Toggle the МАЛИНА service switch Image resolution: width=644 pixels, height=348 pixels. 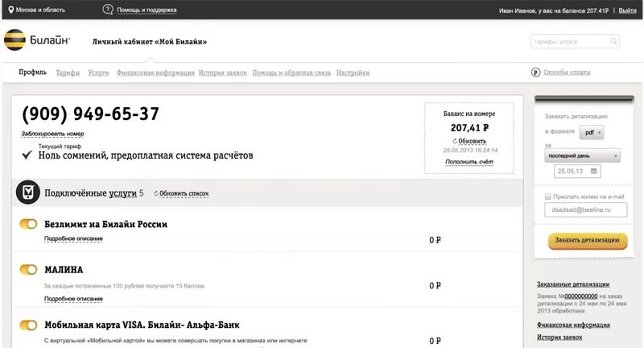pos(28,270)
